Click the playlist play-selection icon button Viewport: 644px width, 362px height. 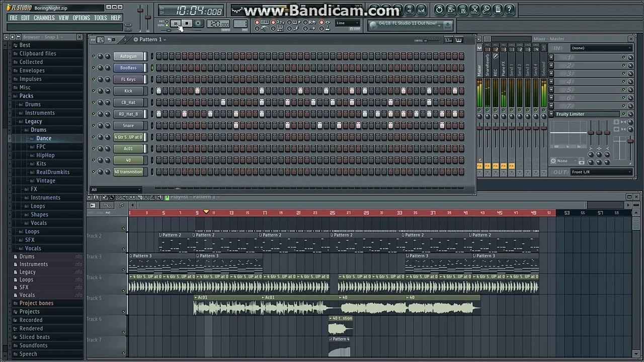[93, 205]
